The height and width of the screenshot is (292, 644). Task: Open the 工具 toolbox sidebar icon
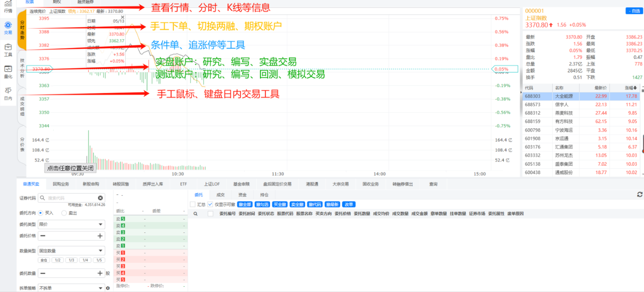8,50
